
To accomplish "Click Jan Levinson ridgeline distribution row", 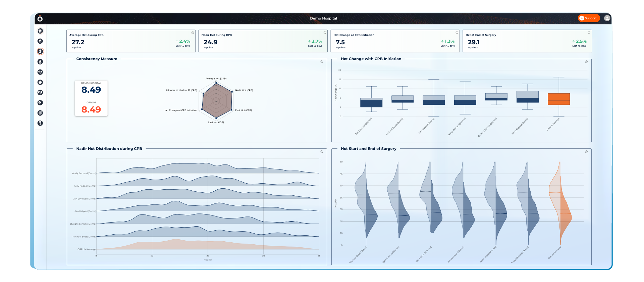I will [208, 194].
